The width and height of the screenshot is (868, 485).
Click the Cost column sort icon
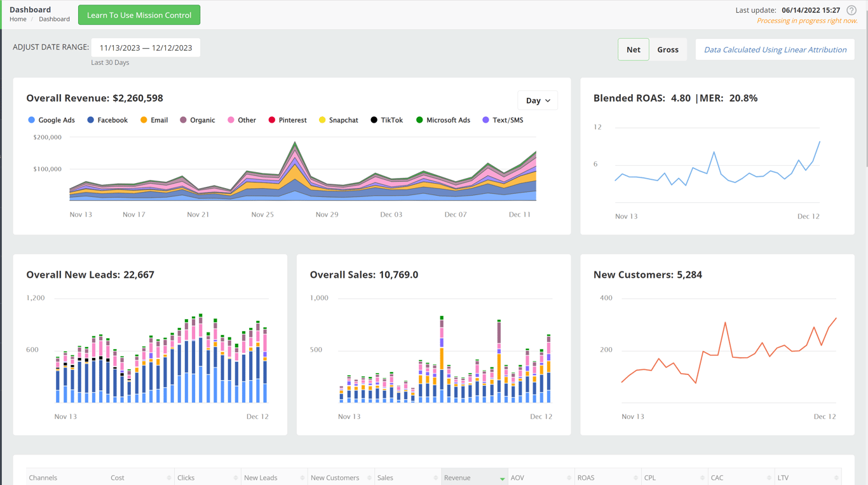click(169, 478)
